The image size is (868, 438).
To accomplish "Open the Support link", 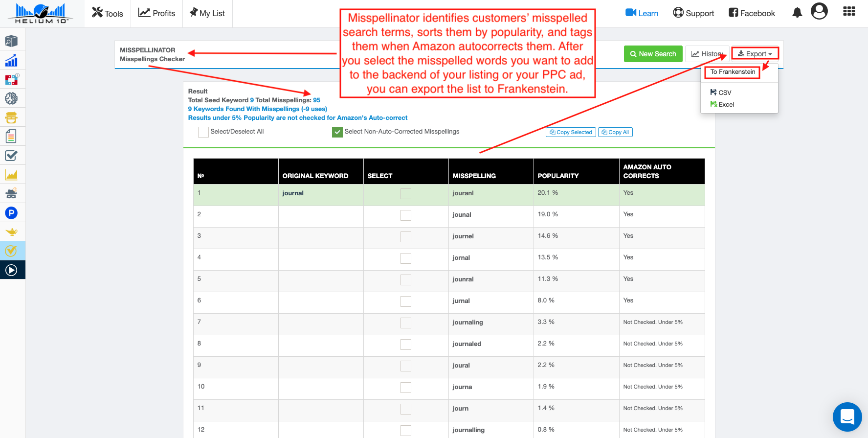I will coord(693,13).
